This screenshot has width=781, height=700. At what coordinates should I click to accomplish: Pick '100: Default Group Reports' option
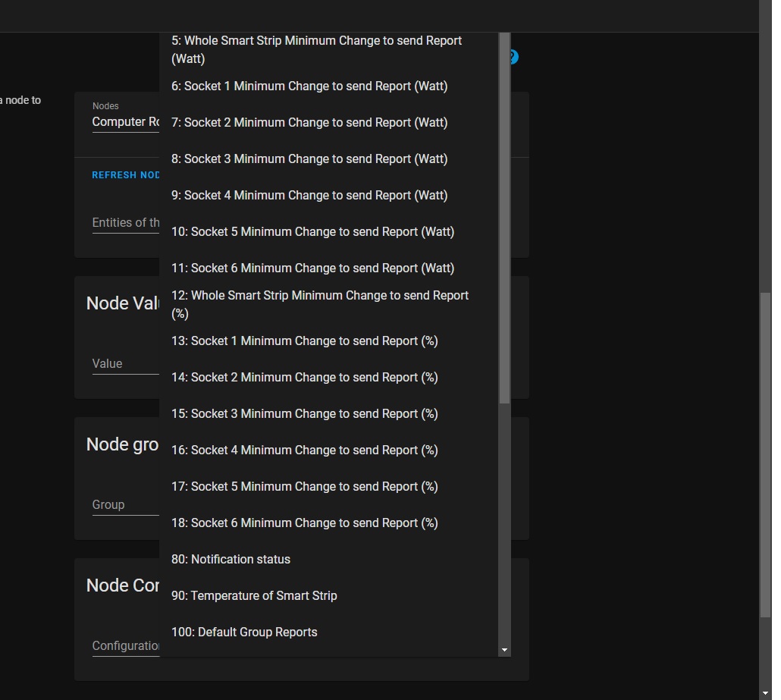click(244, 632)
